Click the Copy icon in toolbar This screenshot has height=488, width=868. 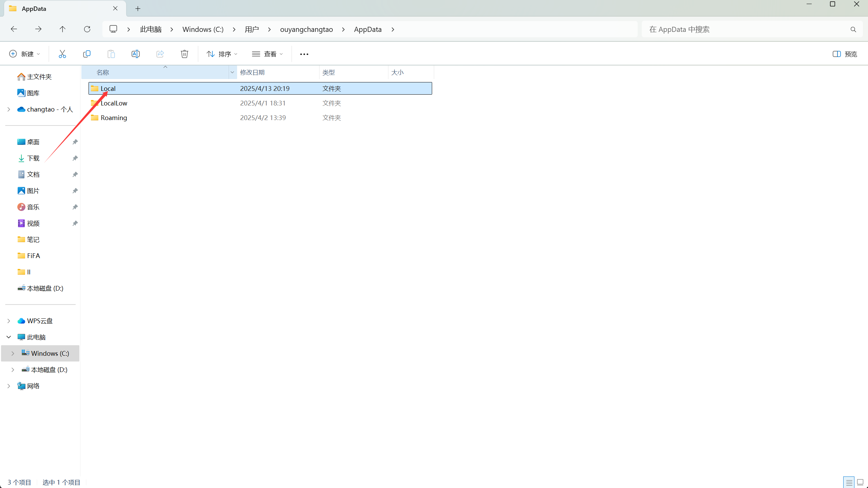[x=87, y=54]
